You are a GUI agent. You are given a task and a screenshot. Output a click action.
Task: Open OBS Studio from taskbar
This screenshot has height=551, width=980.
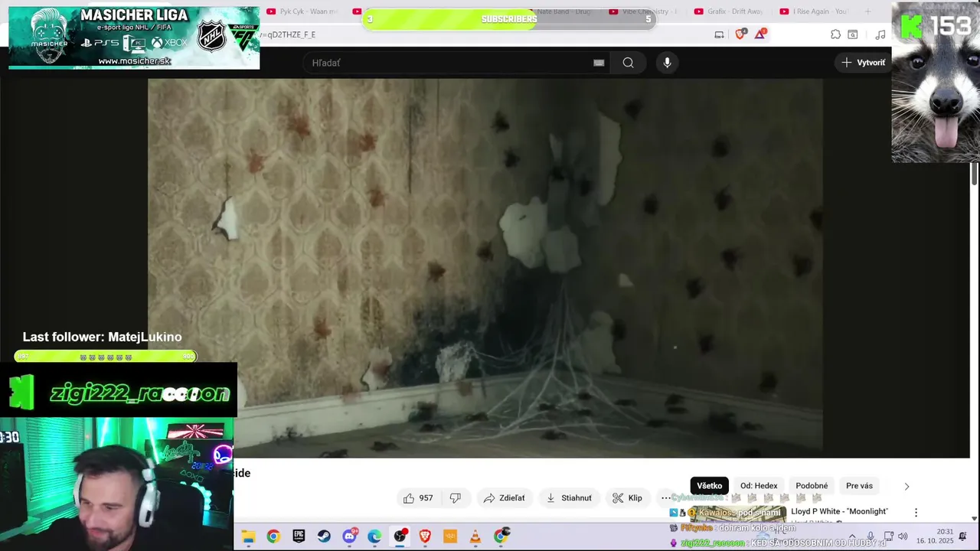400,536
